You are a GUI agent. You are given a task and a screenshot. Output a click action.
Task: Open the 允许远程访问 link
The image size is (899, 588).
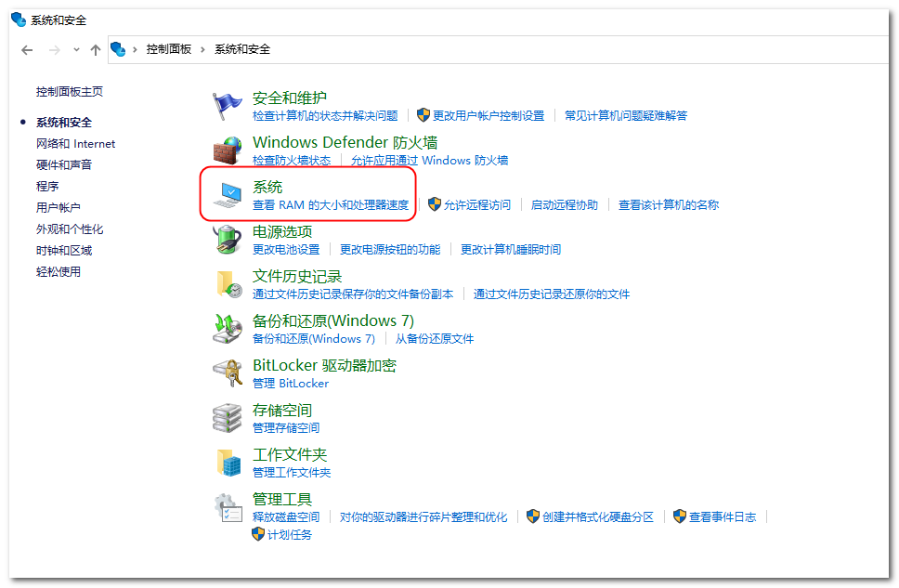tap(476, 205)
